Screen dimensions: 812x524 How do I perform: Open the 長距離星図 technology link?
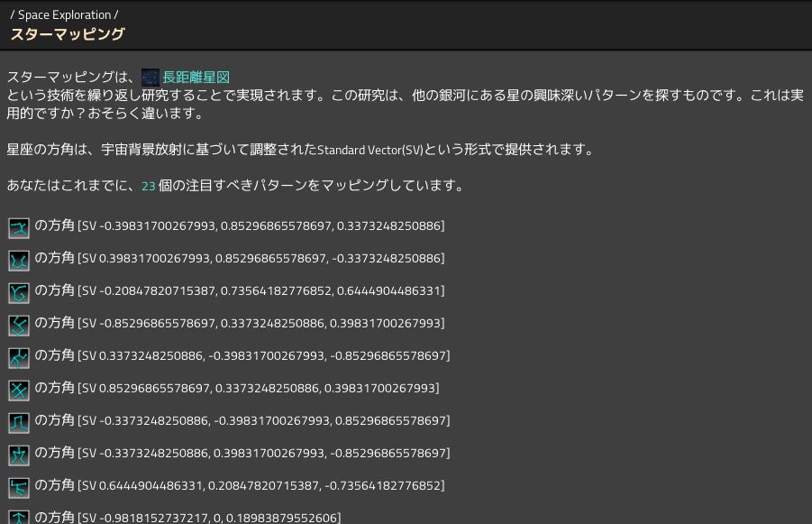(x=196, y=78)
